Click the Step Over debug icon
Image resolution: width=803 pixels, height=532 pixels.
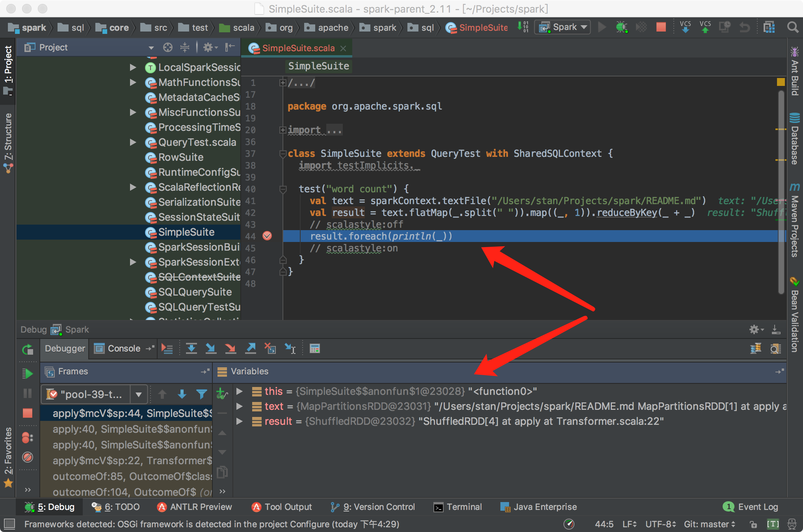191,348
